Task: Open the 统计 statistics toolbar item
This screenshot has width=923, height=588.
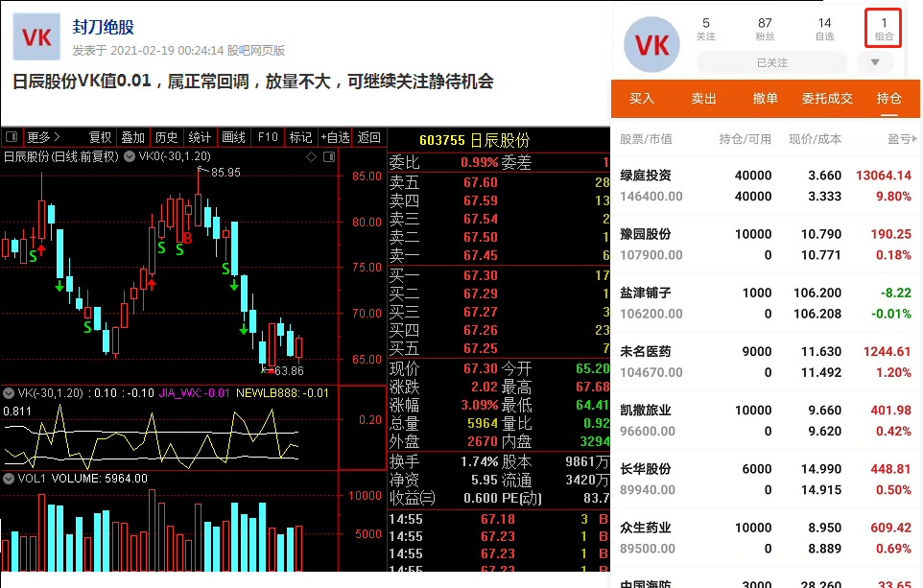Action: pyautogui.click(x=201, y=137)
